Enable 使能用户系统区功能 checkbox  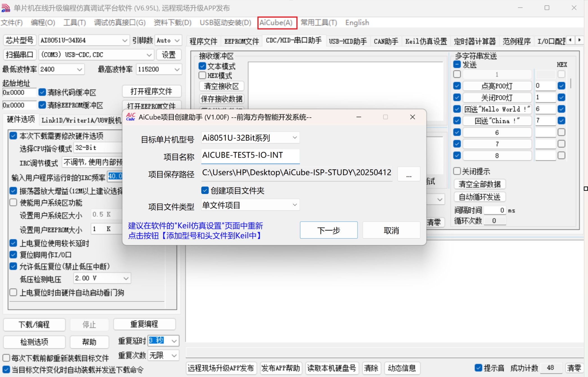[13, 202]
